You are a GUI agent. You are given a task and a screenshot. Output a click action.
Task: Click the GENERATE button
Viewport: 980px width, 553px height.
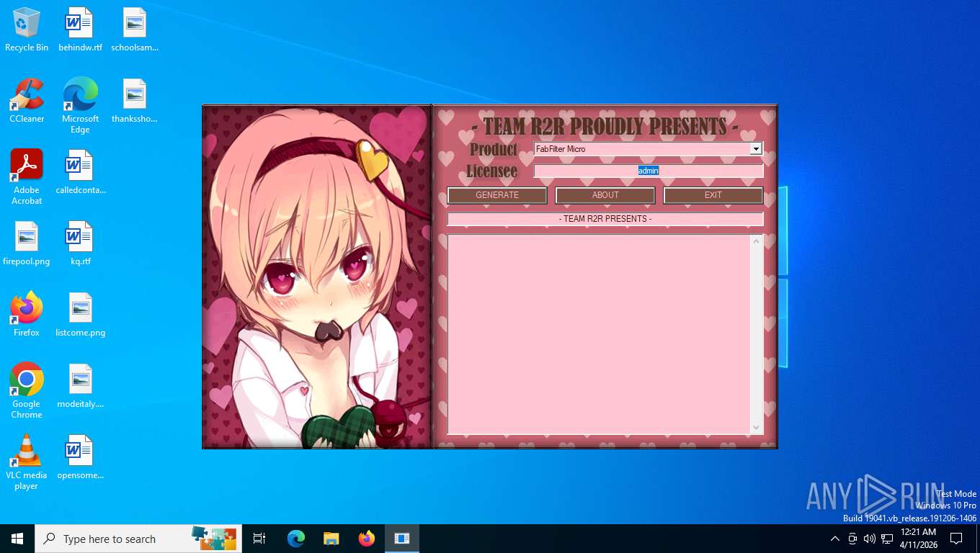tap(497, 195)
